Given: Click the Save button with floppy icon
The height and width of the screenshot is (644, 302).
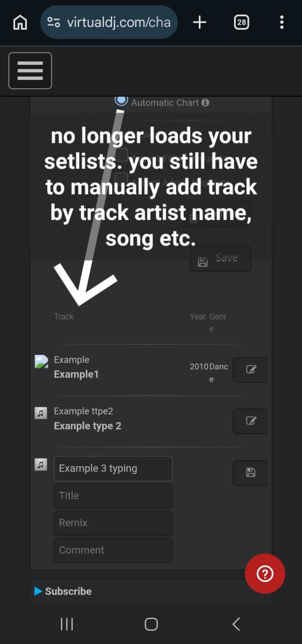Looking at the screenshot, I should 220,258.
